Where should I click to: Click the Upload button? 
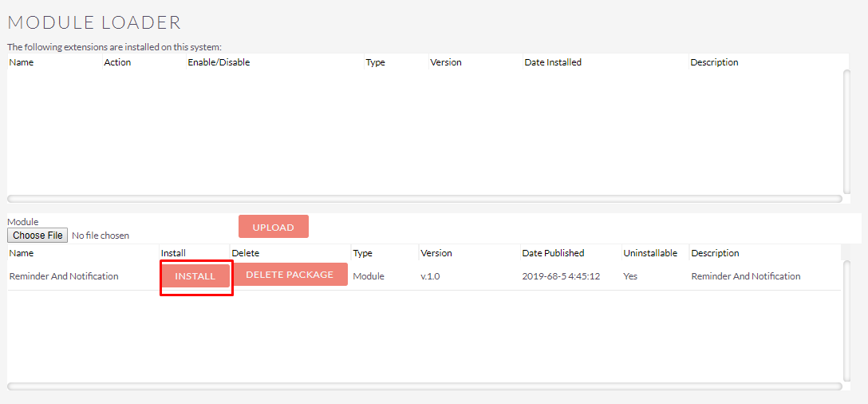274,227
